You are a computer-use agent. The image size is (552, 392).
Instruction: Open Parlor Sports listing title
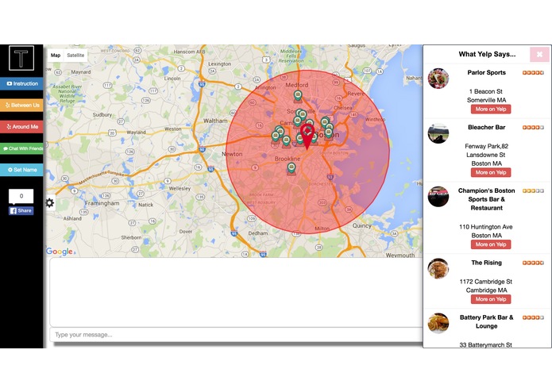point(487,72)
